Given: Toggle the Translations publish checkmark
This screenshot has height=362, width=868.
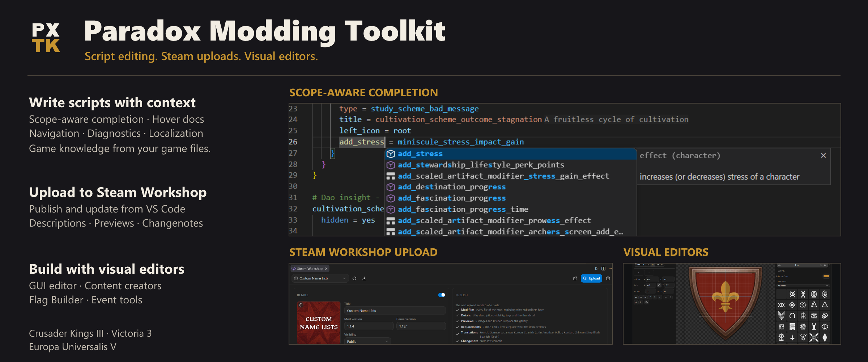Looking at the screenshot, I should [x=458, y=333].
